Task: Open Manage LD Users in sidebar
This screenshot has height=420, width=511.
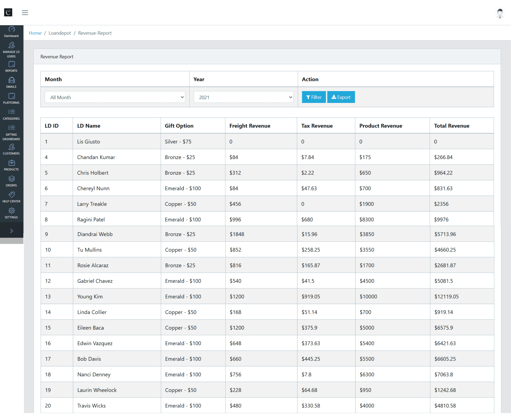Action: (x=11, y=49)
